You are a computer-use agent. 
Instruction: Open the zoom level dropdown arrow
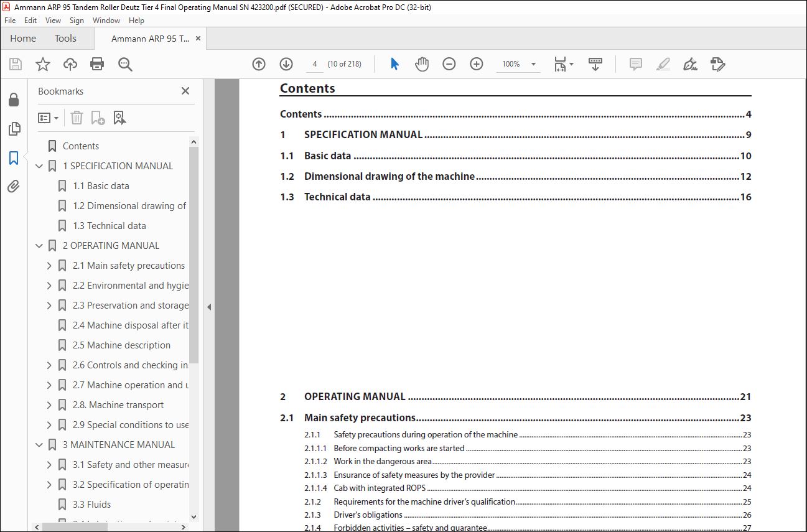tap(533, 64)
